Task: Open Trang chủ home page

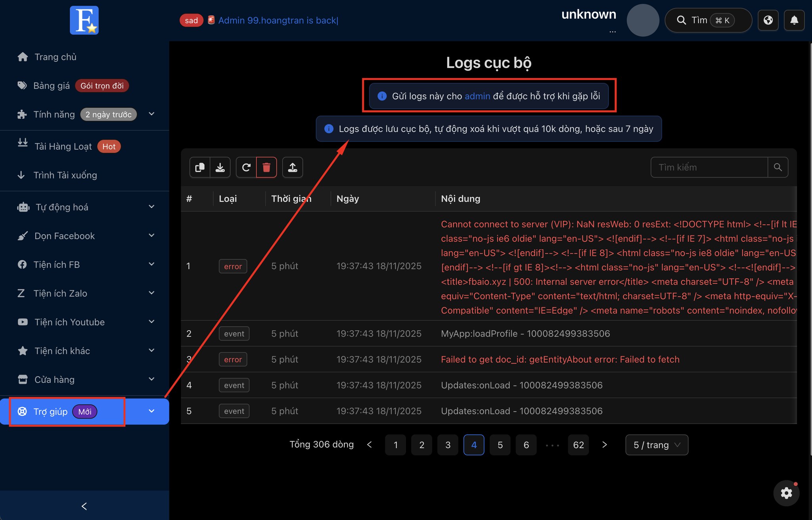Action: click(84, 57)
